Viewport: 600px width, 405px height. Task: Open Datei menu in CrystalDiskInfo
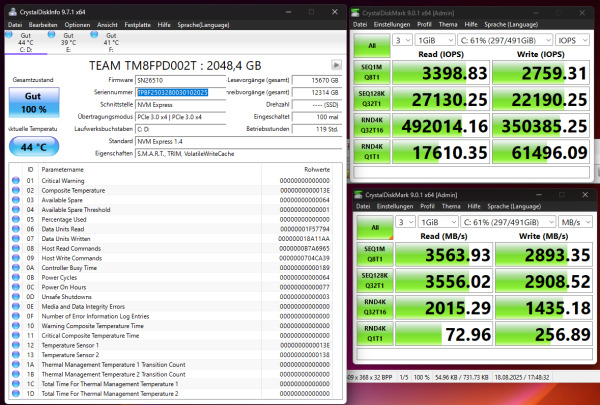click(15, 25)
